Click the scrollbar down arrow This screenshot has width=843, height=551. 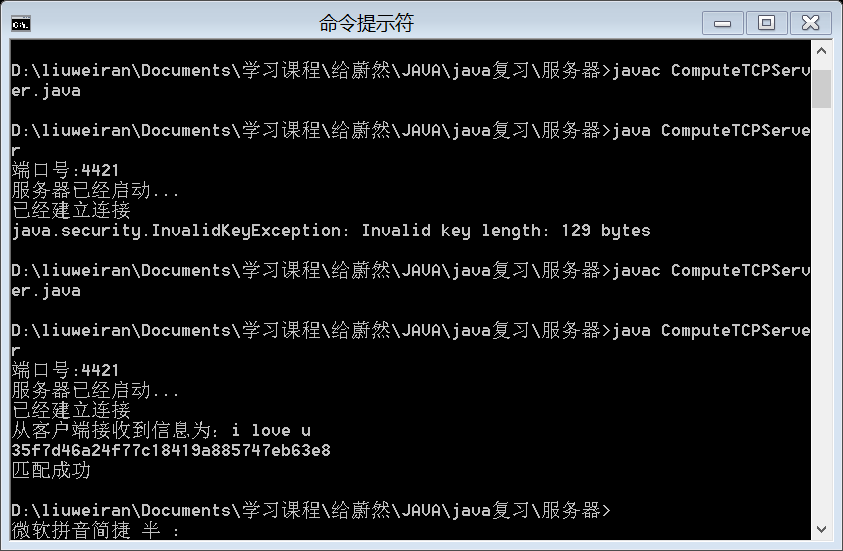pyautogui.click(x=821, y=529)
